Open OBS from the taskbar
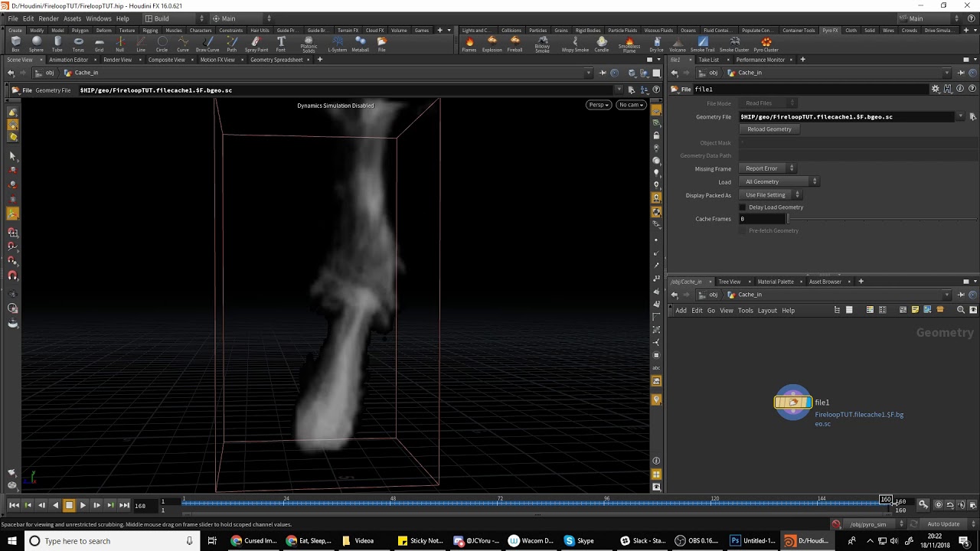This screenshot has height=551, width=980. [697, 541]
